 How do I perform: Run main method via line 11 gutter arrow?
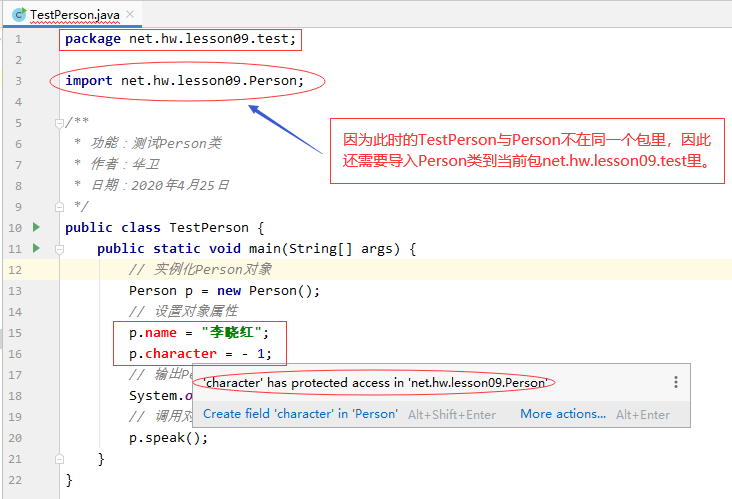[x=36, y=248]
